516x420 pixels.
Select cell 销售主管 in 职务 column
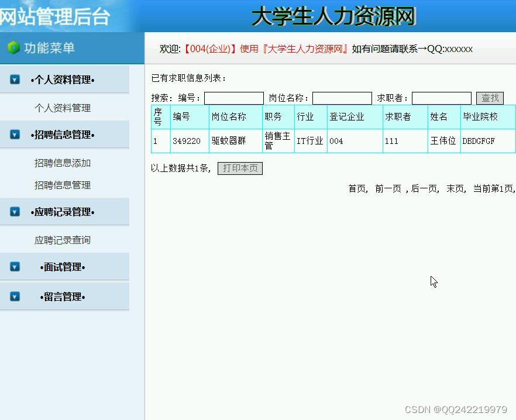point(278,141)
